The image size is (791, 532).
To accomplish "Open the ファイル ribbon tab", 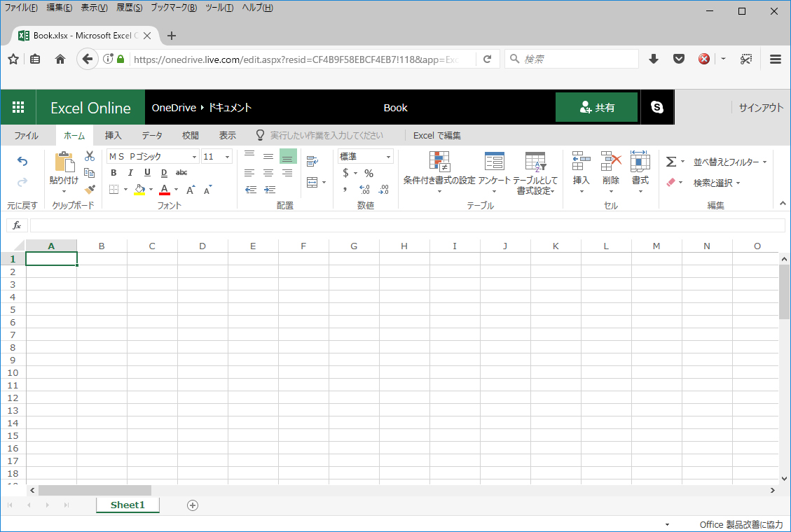I will click(26, 136).
